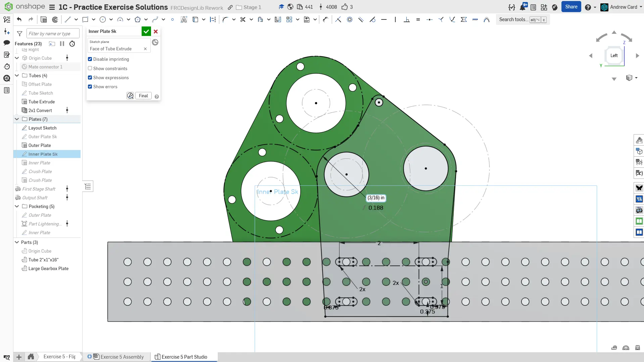Accept the Inner Plate Sk sketch with green checkmark
644x362 pixels.
(146, 32)
